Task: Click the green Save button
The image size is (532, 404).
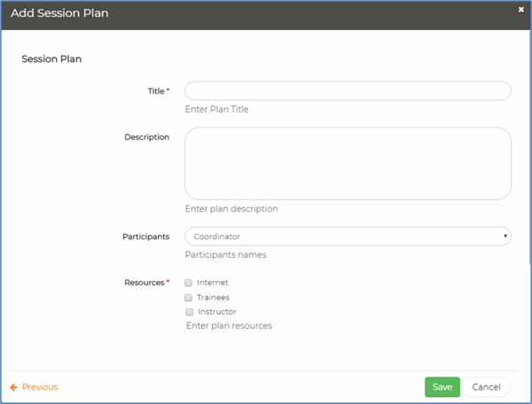Action: coord(442,387)
